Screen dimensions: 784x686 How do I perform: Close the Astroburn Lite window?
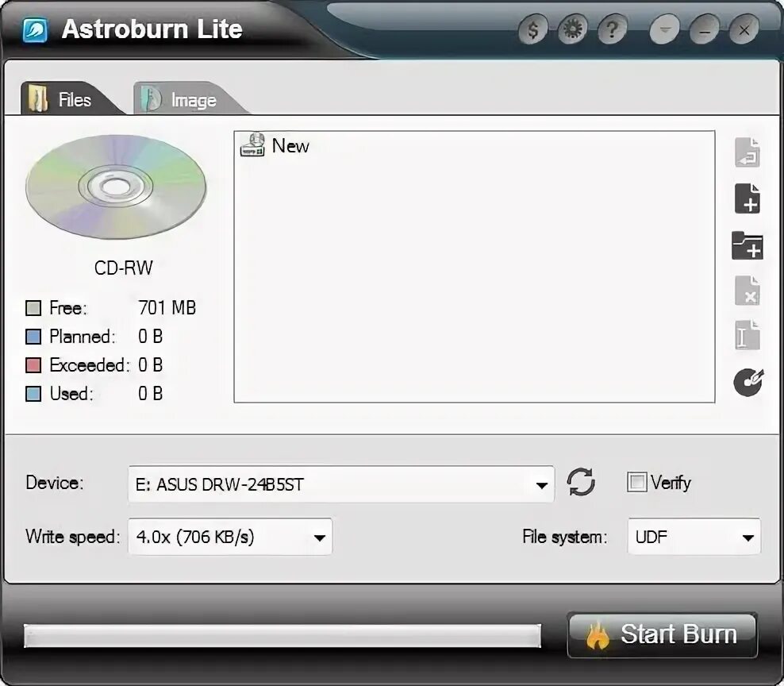pyautogui.click(x=744, y=30)
